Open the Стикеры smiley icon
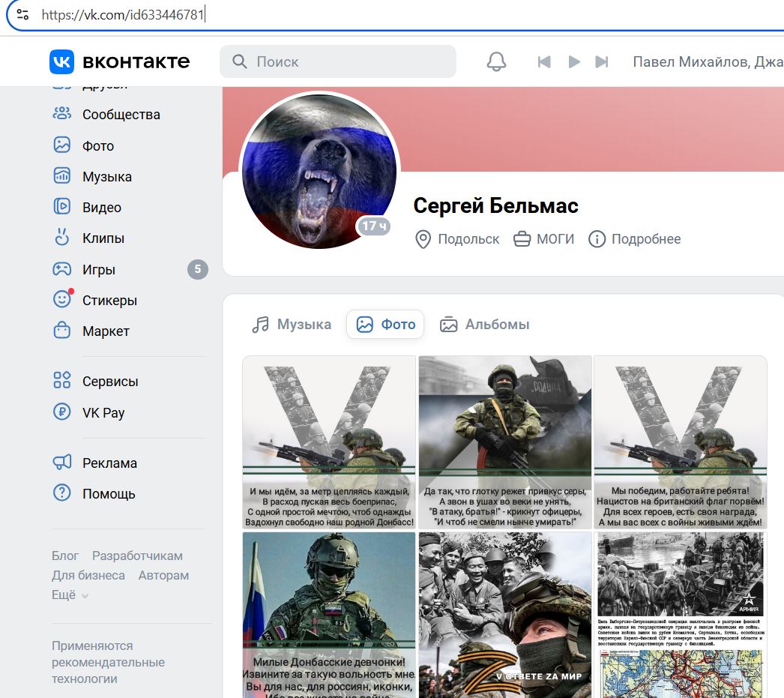Viewport: 784px width, 698px height. click(x=62, y=299)
